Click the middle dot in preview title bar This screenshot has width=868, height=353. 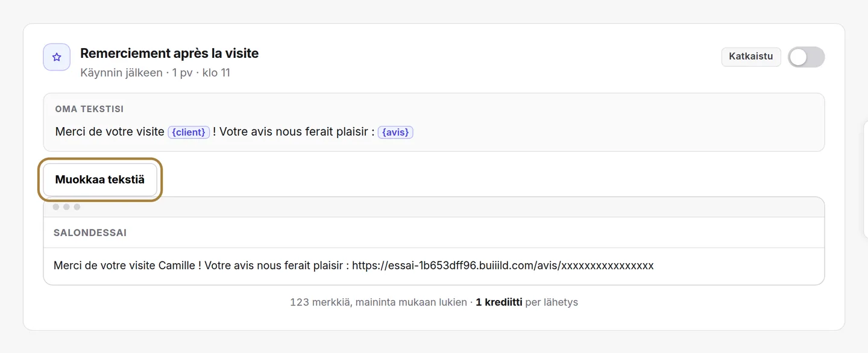pyautogui.click(x=66, y=207)
